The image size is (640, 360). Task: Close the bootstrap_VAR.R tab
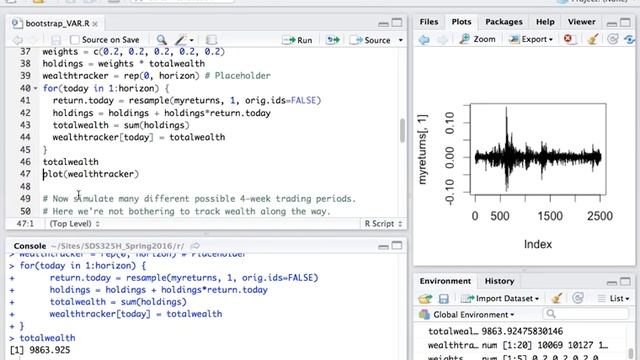pyautogui.click(x=95, y=24)
